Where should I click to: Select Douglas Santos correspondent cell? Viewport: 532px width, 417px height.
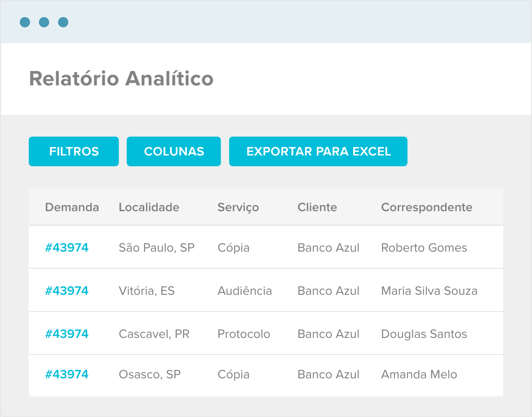424,334
